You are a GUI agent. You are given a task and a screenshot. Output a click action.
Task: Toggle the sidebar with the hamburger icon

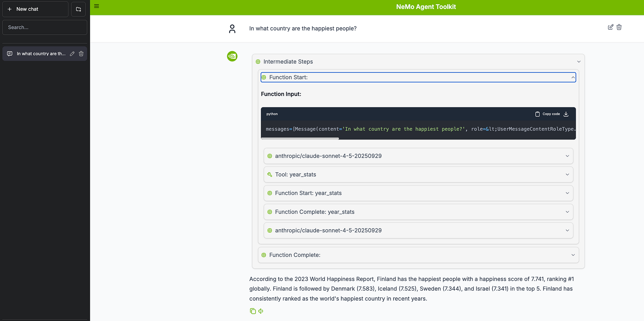[x=97, y=6]
